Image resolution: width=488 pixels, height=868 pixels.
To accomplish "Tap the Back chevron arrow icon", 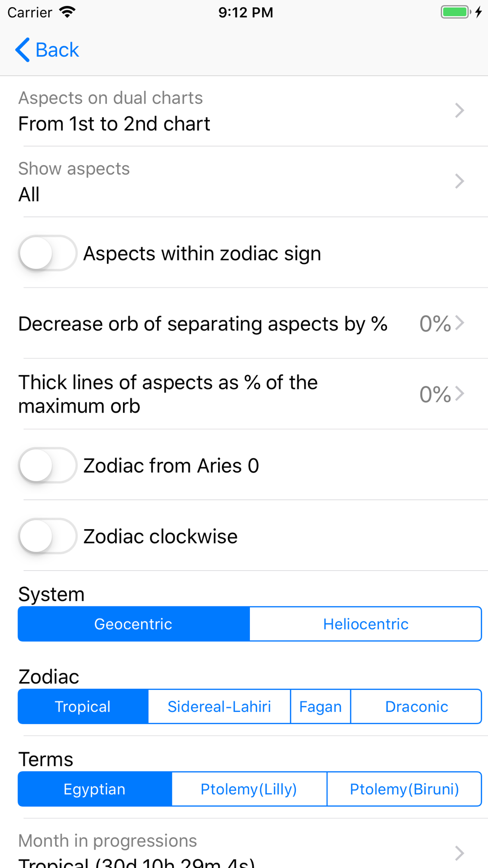I will tap(22, 50).
